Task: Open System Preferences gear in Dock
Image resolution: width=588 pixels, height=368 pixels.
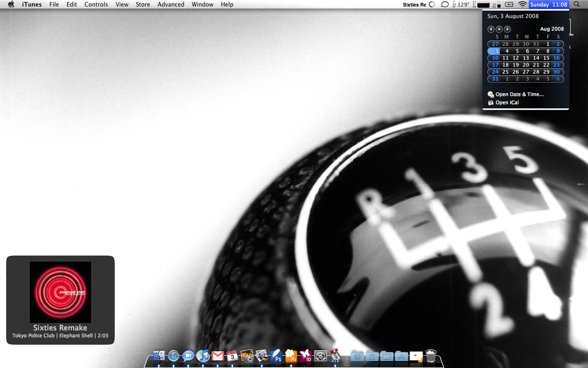Action: [x=321, y=356]
